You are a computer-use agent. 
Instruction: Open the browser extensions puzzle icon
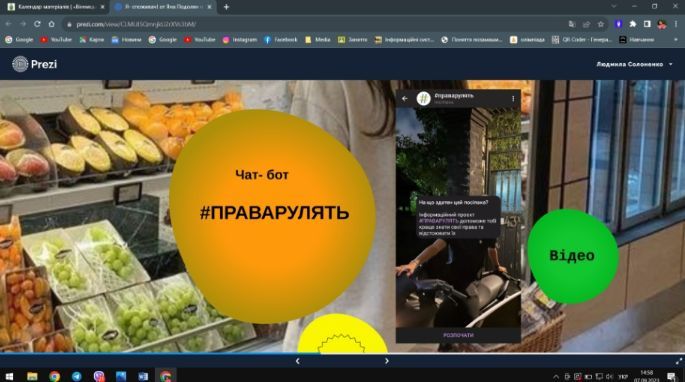[633, 24]
